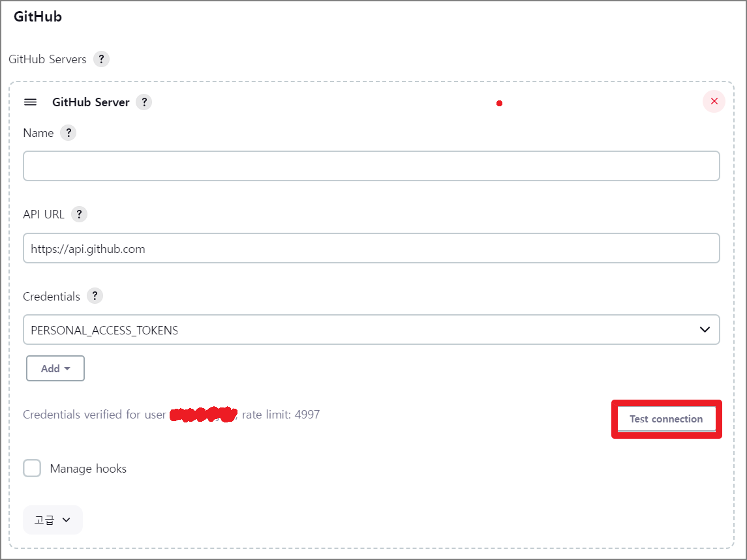Image resolution: width=747 pixels, height=560 pixels.
Task: Focus the Name text field
Action: 371,166
